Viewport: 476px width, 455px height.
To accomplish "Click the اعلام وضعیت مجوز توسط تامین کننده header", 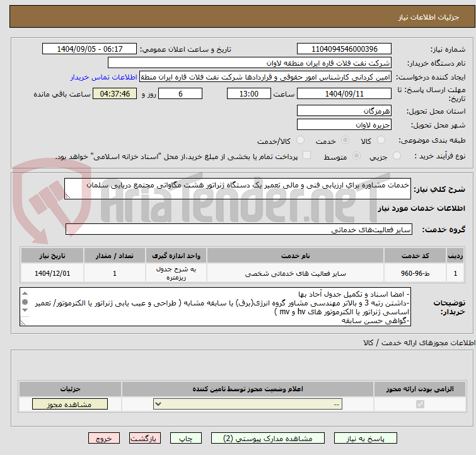I will click(248, 389).
